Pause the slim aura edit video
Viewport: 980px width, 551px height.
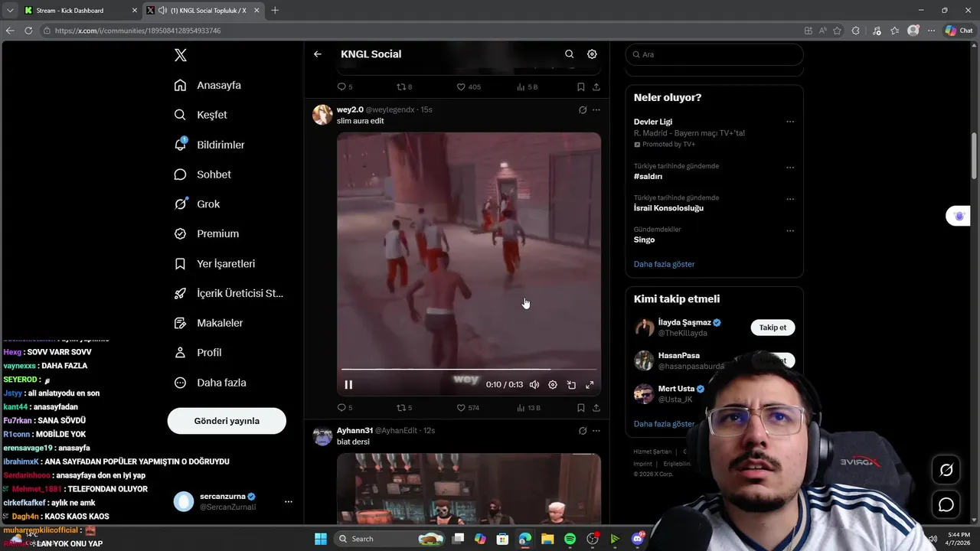point(348,385)
